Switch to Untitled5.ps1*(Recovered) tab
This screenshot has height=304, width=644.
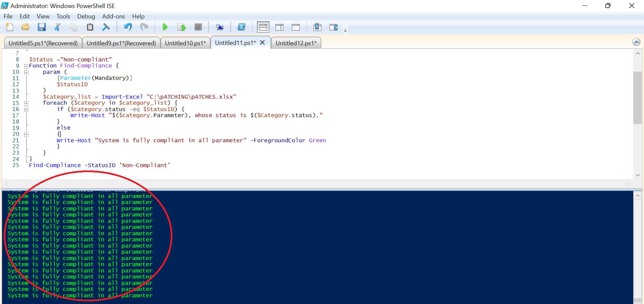pos(43,43)
